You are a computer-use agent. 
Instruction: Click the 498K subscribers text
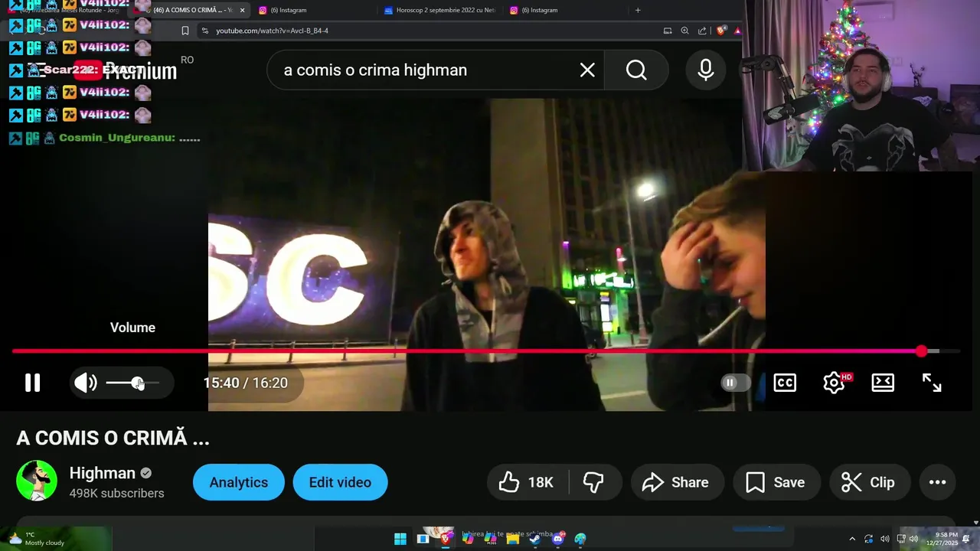point(116,494)
